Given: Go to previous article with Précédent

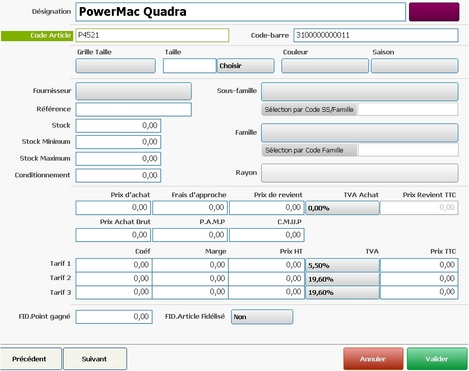Looking at the screenshot, I should (x=31, y=359).
